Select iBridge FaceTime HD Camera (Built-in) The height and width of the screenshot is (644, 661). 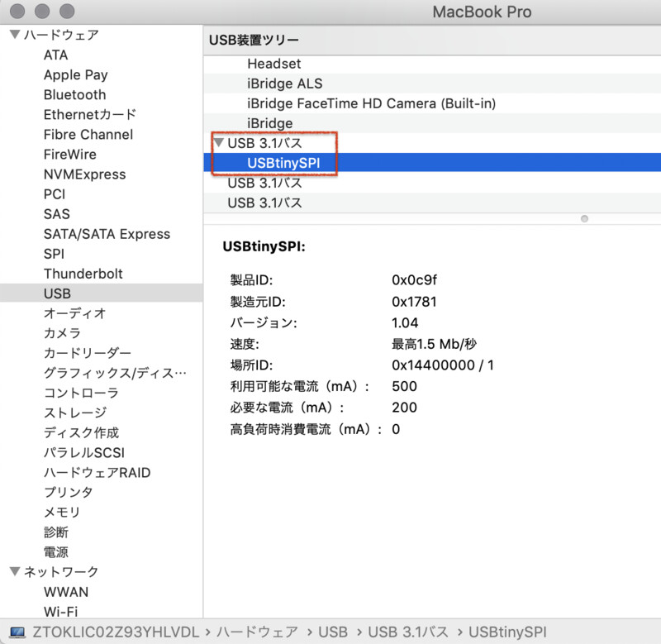(371, 103)
